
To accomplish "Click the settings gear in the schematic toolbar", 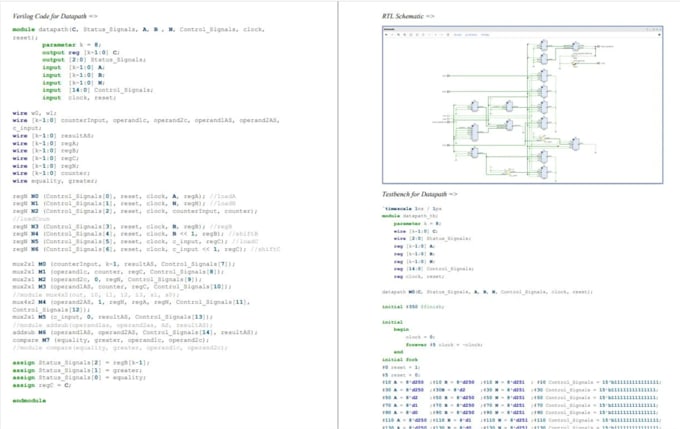I will [x=659, y=35].
